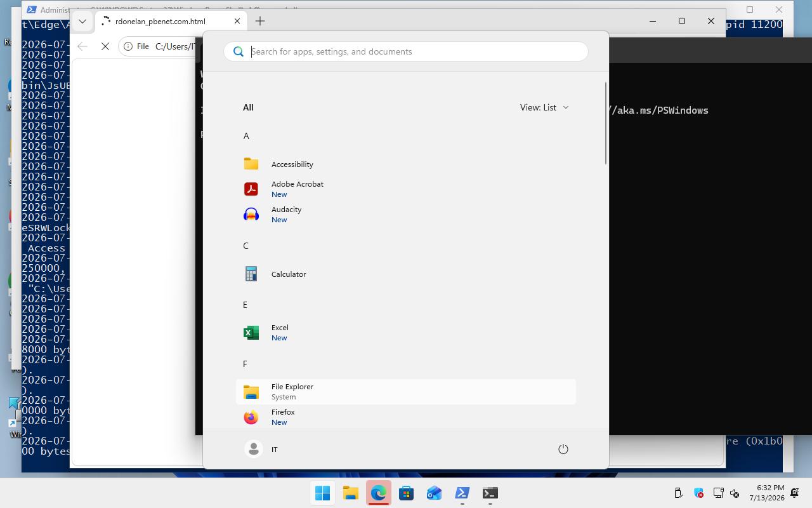Close the rdonelan_pbenet.com.html tab
The image size is (812, 508).
pyautogui.click(x=237, y=21)
